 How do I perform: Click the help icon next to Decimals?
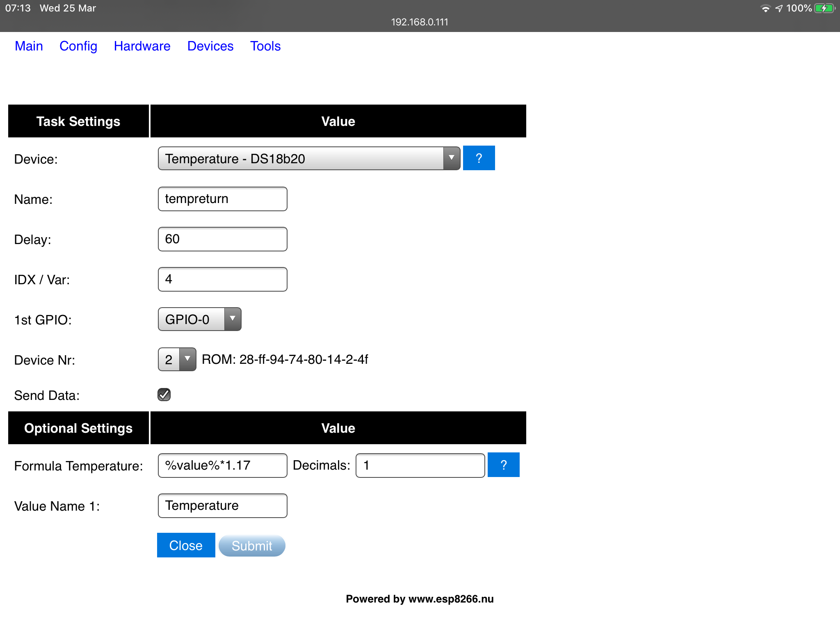(503, 465)
